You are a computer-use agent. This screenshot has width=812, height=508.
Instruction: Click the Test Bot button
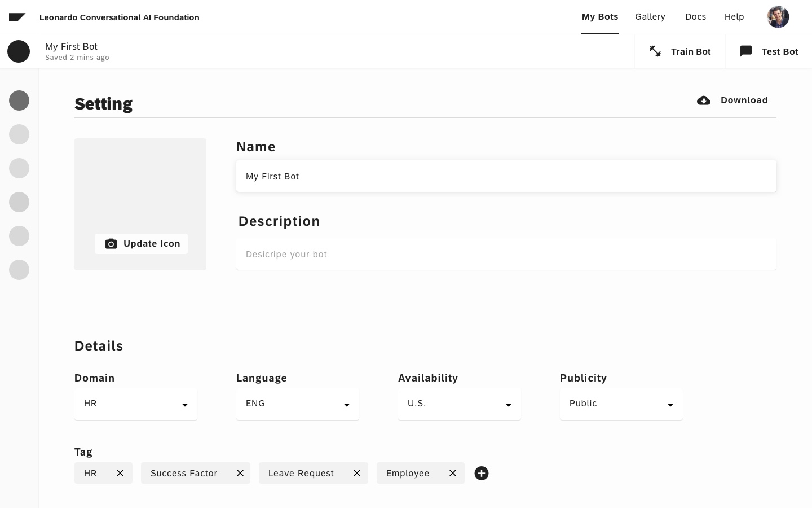coord(769,51)
